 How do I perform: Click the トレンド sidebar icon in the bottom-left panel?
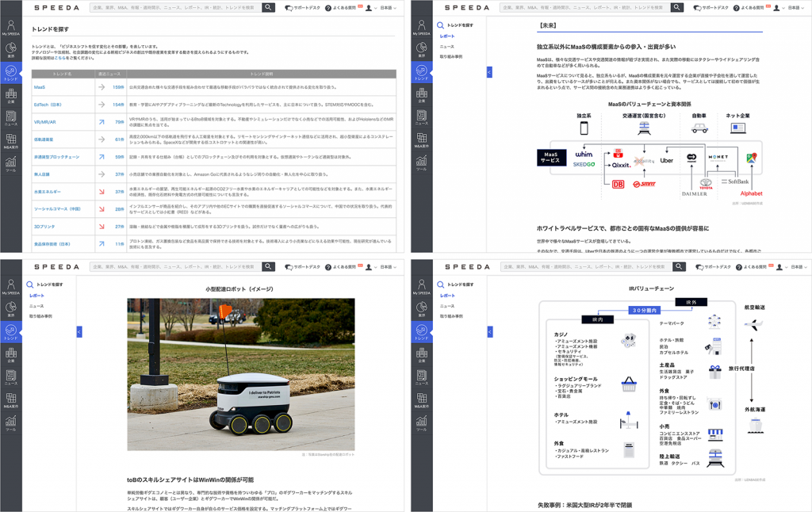pos(11,331)
